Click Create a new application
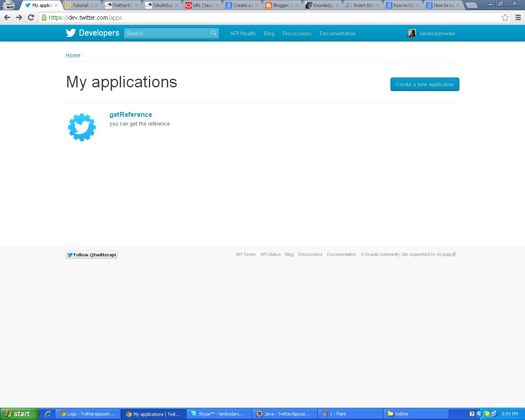The image size is (525, 420). coord(425,84)
